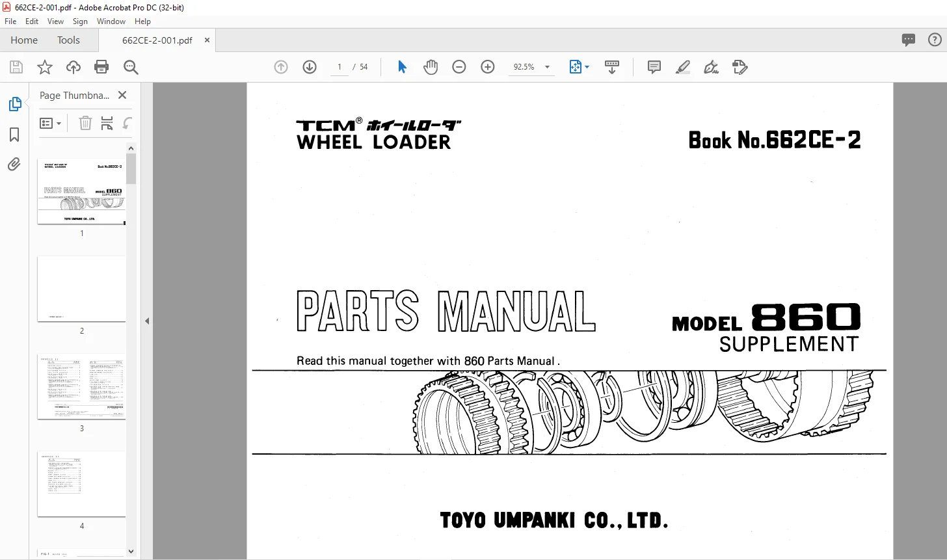Bookmark this file with the star icon
The height and width of the screenshot is (560, 947).
point(45,67)
